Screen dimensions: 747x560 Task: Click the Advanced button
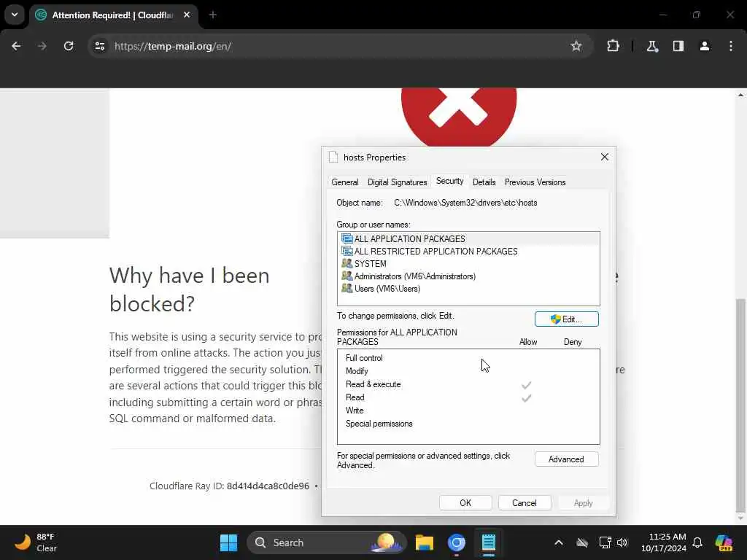point(566,459)
